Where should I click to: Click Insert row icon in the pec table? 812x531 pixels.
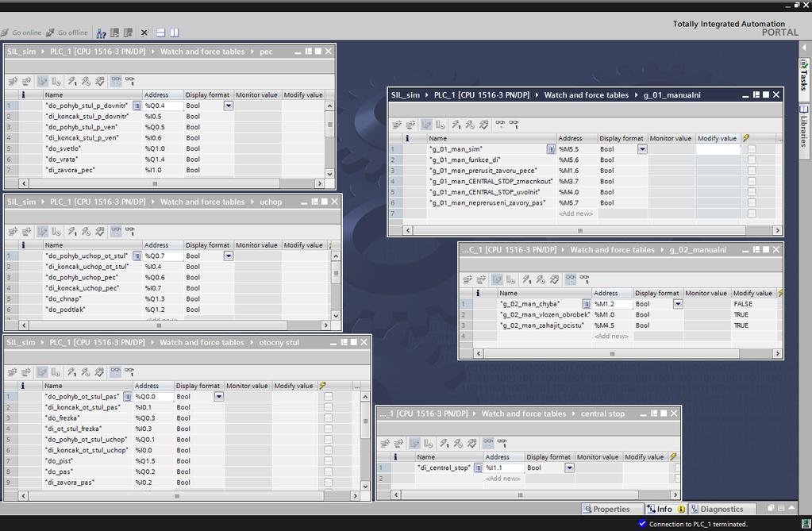click(x=13, y=81)
